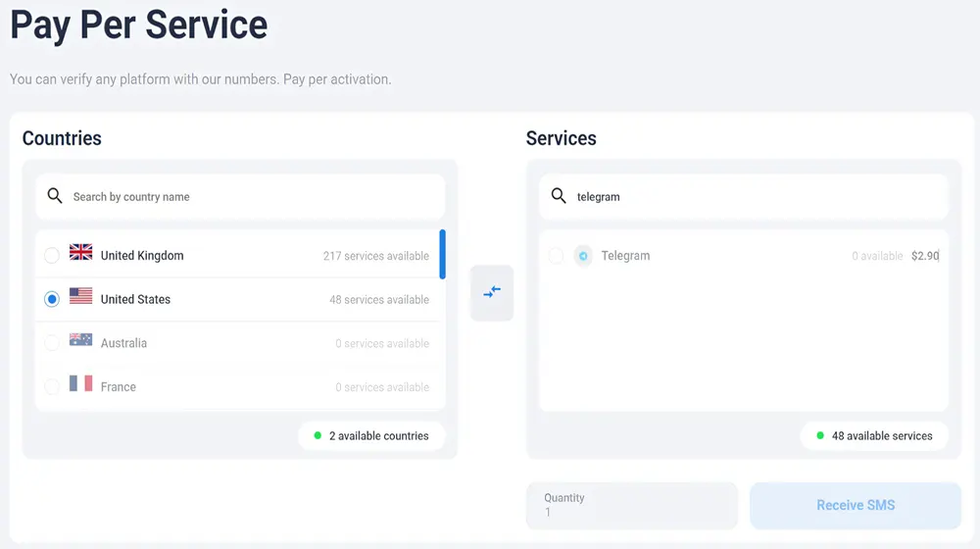Click the United States country name
This screenshot has height=549, width=980.
point(135,300)
